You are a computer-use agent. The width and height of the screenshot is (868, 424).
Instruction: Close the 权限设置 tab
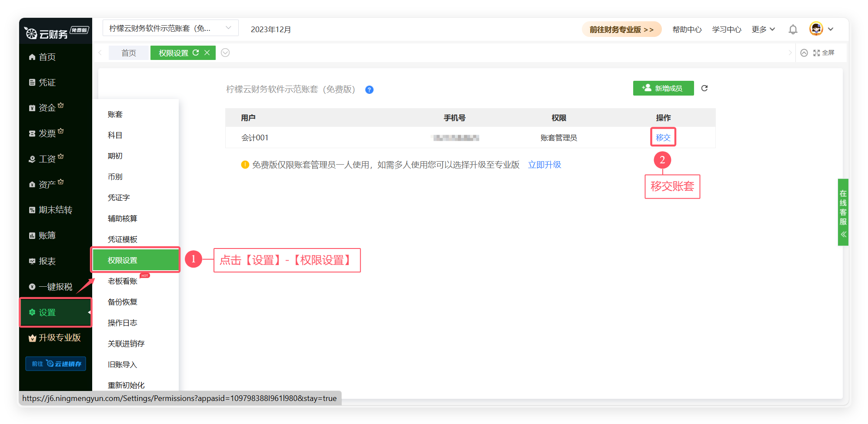pos(207,53)
